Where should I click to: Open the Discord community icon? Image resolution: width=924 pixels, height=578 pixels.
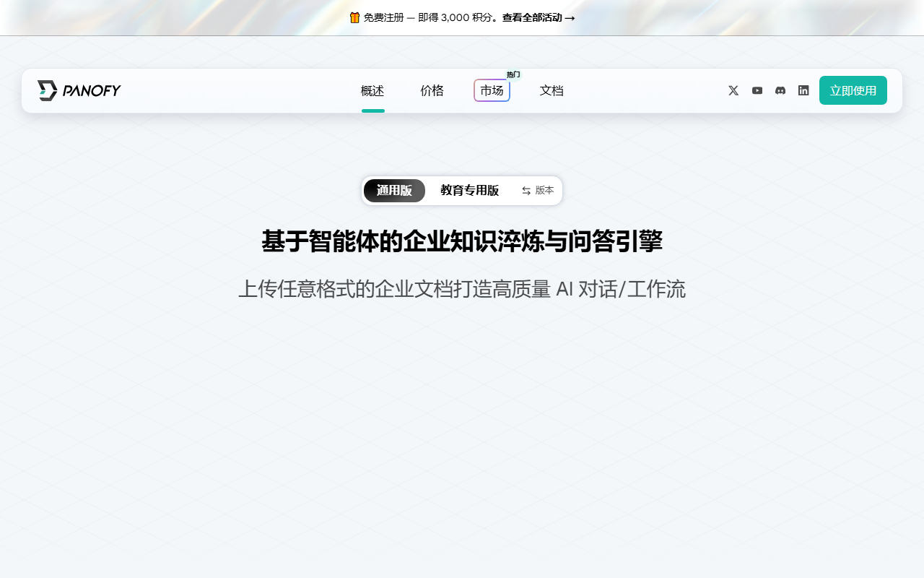[x=780, y=90]
